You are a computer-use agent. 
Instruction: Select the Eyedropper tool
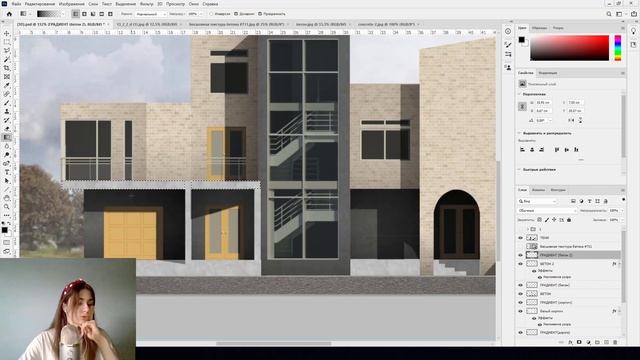point(7,85)
